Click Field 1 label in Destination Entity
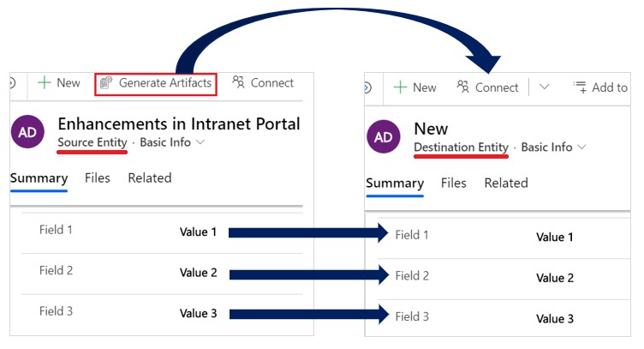The width and height of the screenshot is (644, 349). coord(412,235)
